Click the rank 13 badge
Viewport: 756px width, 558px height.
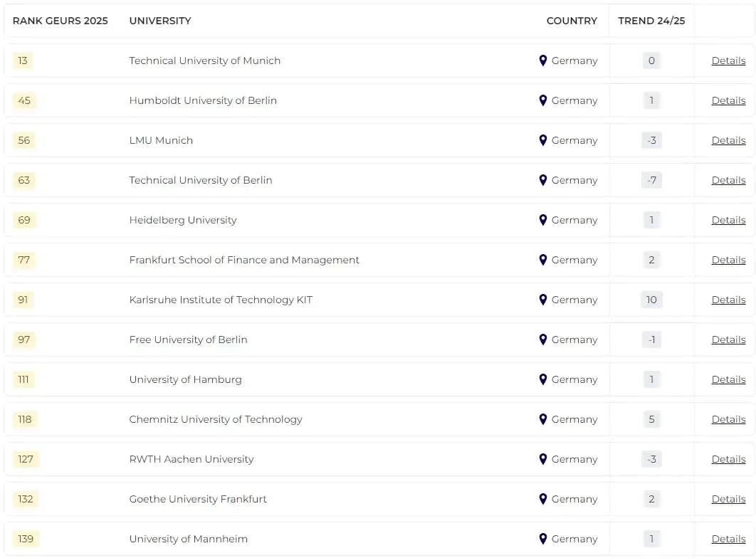pos(23,60)
